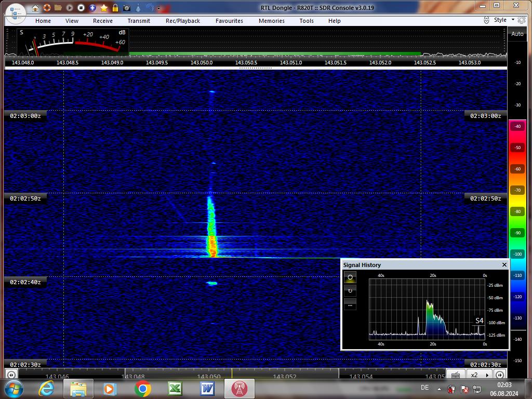Open Word from the taskbar
The height and width of the screenshot is (399, 532).
click(x=207, y=389)
